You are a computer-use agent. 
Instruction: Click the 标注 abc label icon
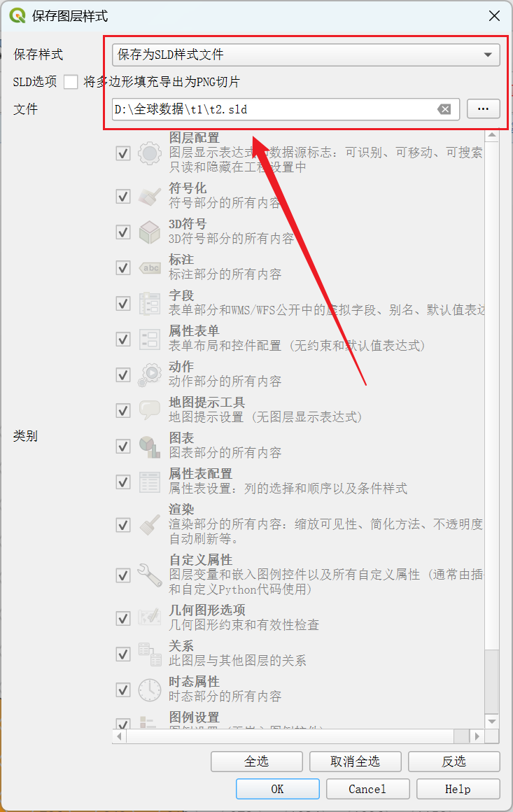(150, 267)
